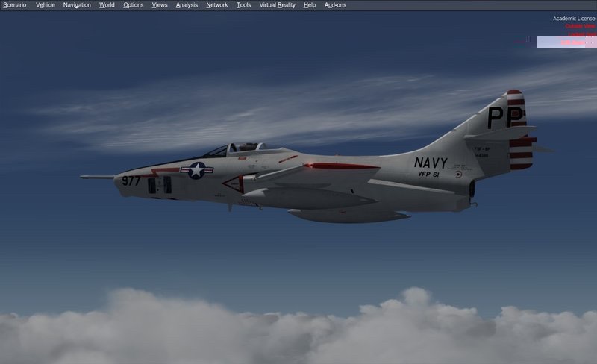Image resolution: width=597 pixels, height=364 pixels.
Task: Open the Help menu
Action: (310, 5)
